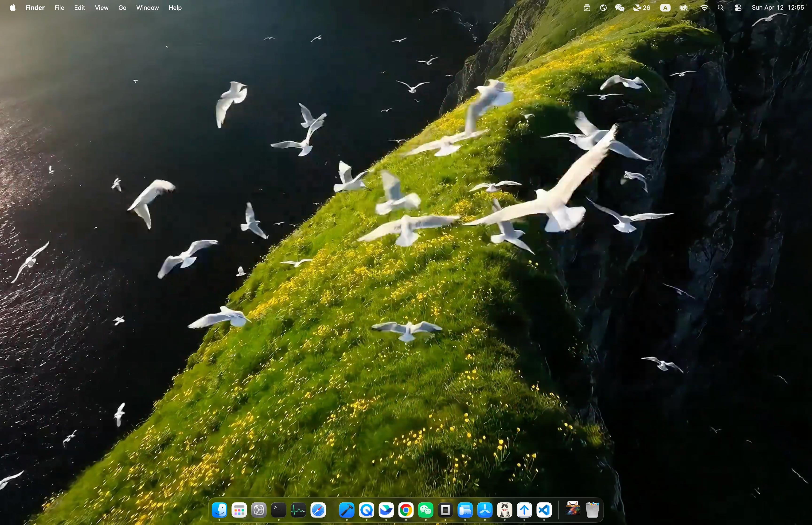The width and height of the screenshot is (812, 525).
Task: Open the Apple menu
Action: coord(13,8)
